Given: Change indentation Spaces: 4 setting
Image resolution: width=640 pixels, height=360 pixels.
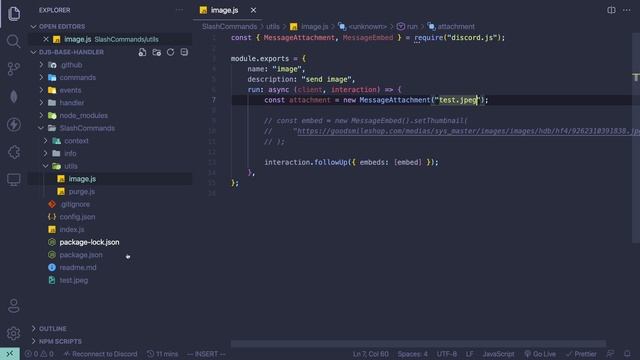Looking at the screenshot, I should pos(413,354).
